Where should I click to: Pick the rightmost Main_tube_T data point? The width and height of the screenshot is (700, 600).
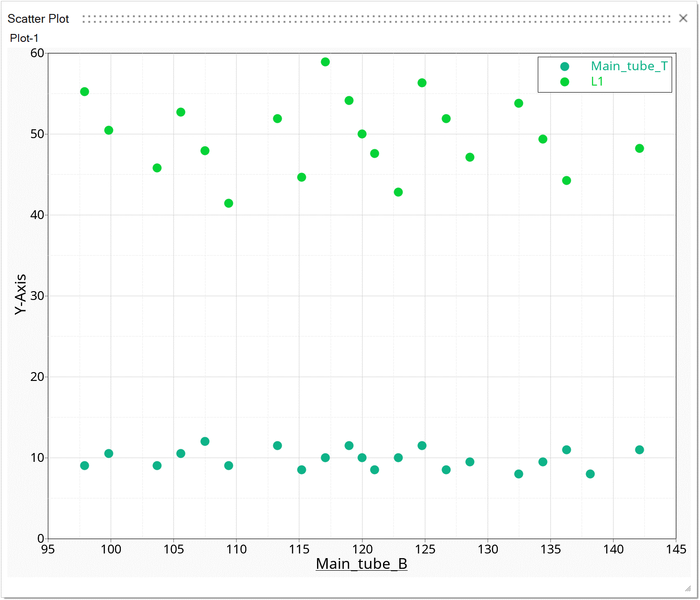640,450
